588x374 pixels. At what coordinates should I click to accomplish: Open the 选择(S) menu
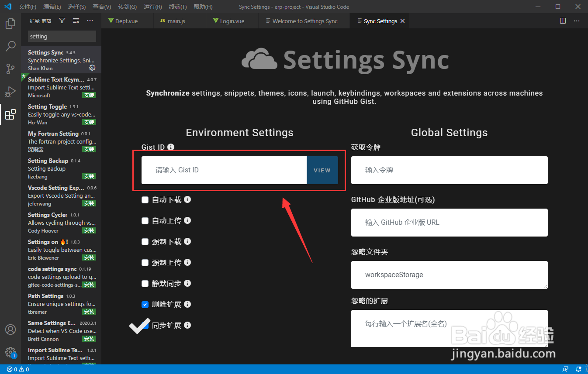[77, 7]
